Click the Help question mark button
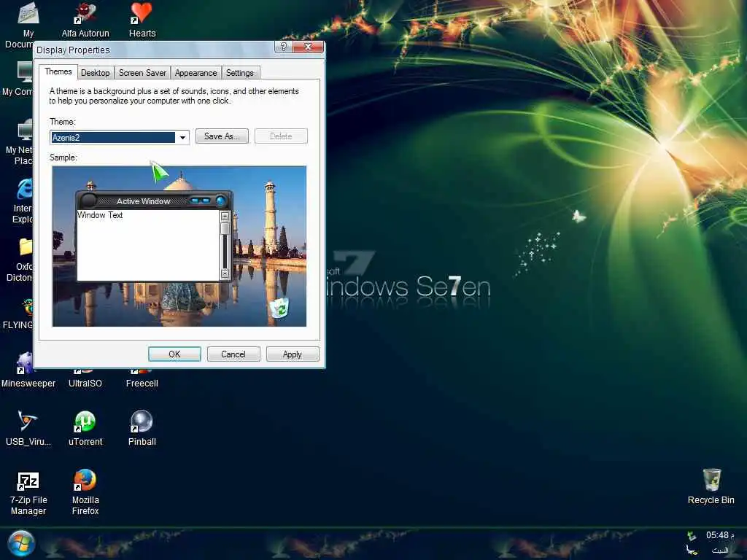This screenshot has width=747, height=560. coord(284,47)
